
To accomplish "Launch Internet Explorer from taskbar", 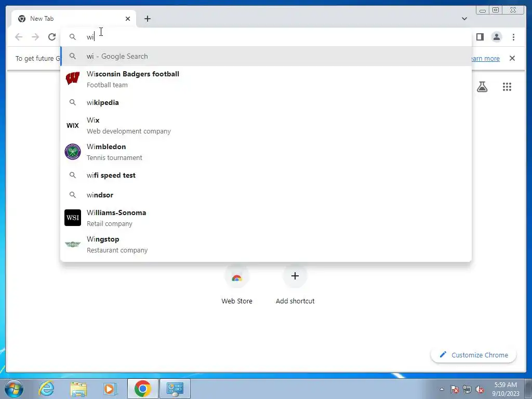I will [x=46, y=389].
